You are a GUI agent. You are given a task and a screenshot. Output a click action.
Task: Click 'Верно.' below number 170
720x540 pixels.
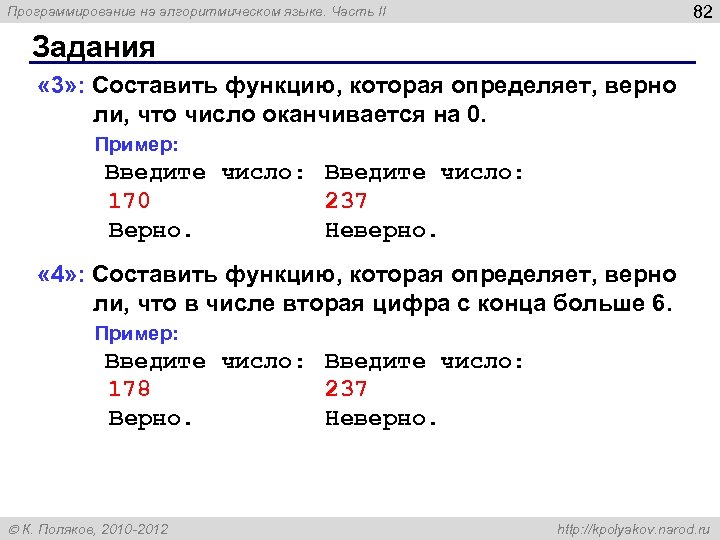tap(150, 230)
